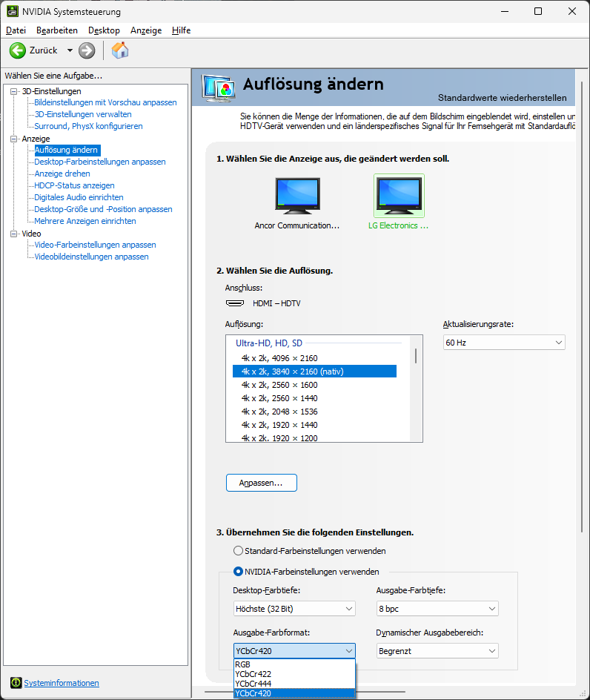590x700 pixels.
Task: Maximize the NVIDIA Systemsteuerung window
Action: [x=538, y=11]
